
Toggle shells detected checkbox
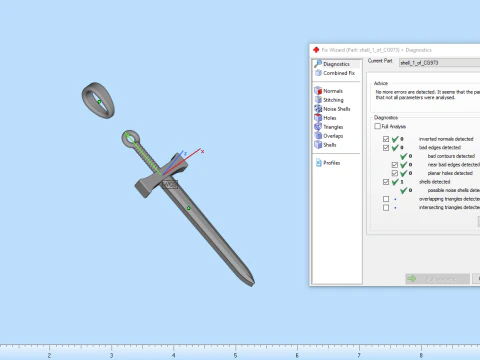pos(386,182)
